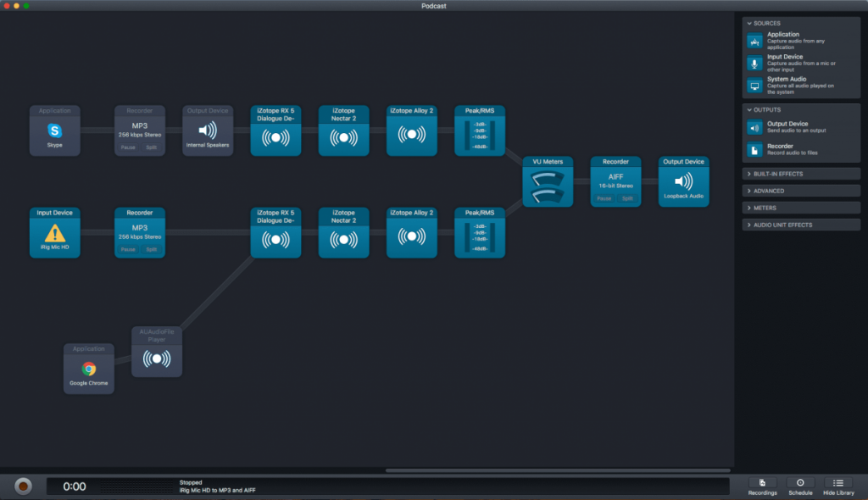This screenshot has height=500, width=868.
Task: Click the AUAudioFile Player block
Action: [x=156, y=352]
